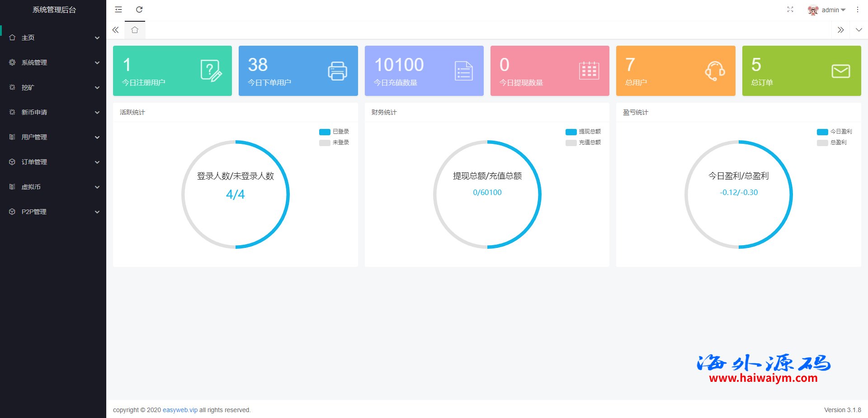Open the admin user dropdown
This screenshot has height=418, width=868.
point(827,10)
